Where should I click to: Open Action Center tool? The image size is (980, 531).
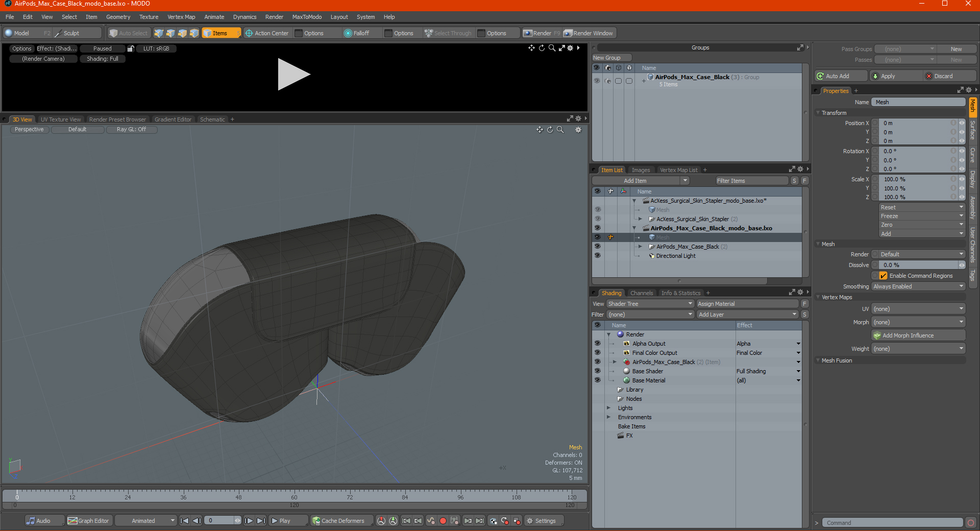pyautogui.click(x=267, y=33)
